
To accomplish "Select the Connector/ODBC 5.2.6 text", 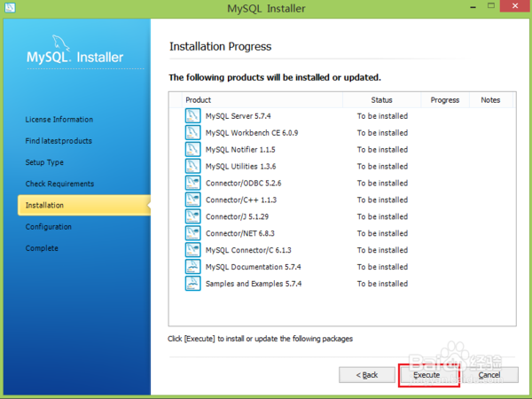I will click(243, 184).
